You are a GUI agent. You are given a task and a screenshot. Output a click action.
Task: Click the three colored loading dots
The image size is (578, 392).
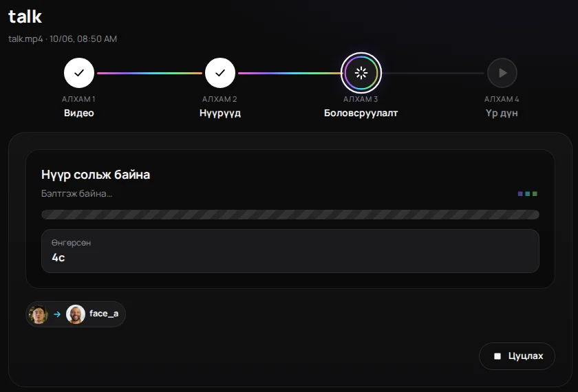528,194
